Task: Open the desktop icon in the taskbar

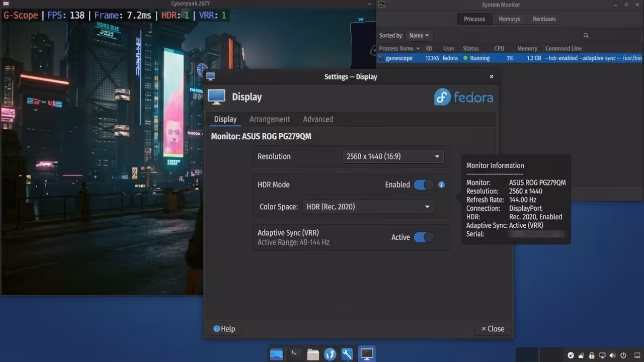Action: 276,354
